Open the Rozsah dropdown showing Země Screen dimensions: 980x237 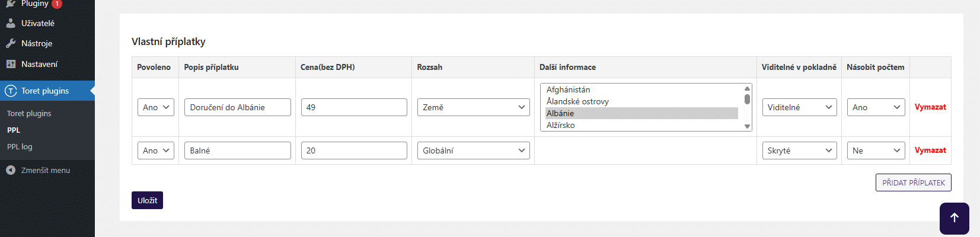pos(473,107)
